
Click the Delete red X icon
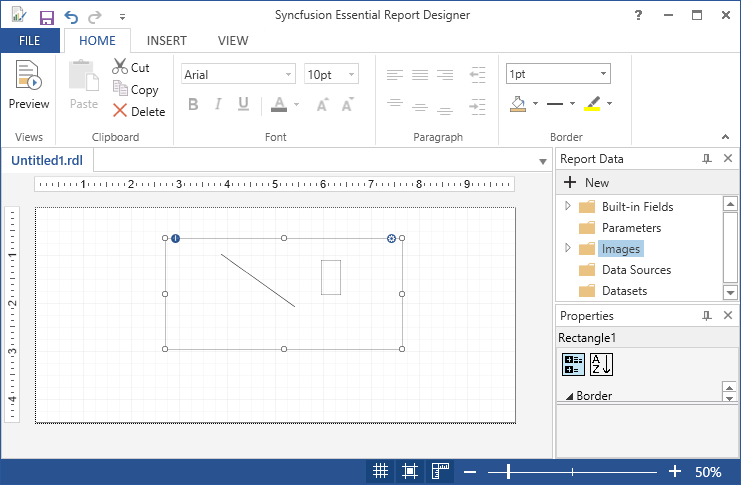[x=121, y=112]
